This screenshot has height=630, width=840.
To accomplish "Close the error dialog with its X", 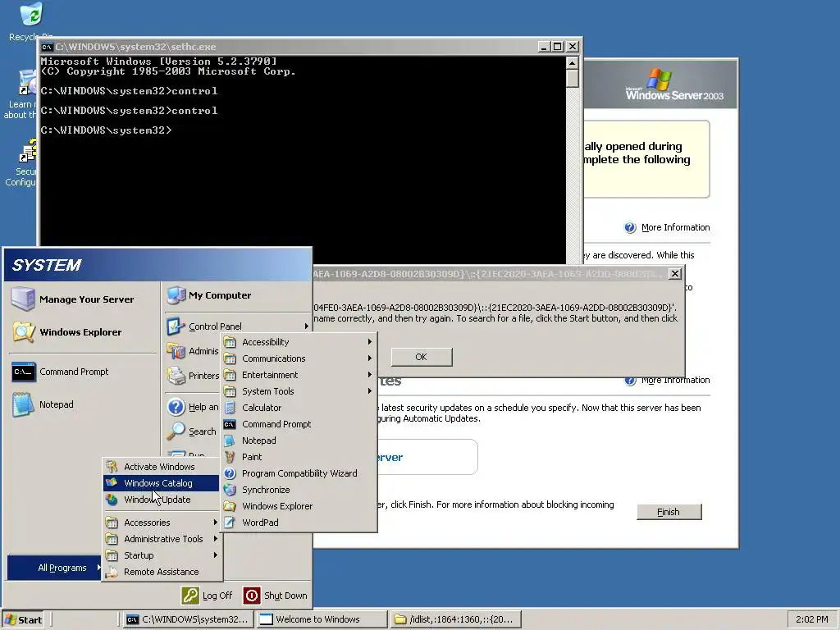I will point(675,274).
